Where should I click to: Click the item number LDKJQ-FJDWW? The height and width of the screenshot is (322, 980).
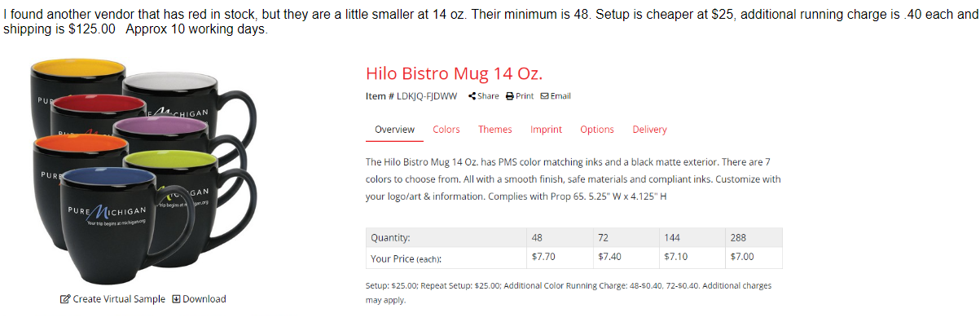(427, 96)
